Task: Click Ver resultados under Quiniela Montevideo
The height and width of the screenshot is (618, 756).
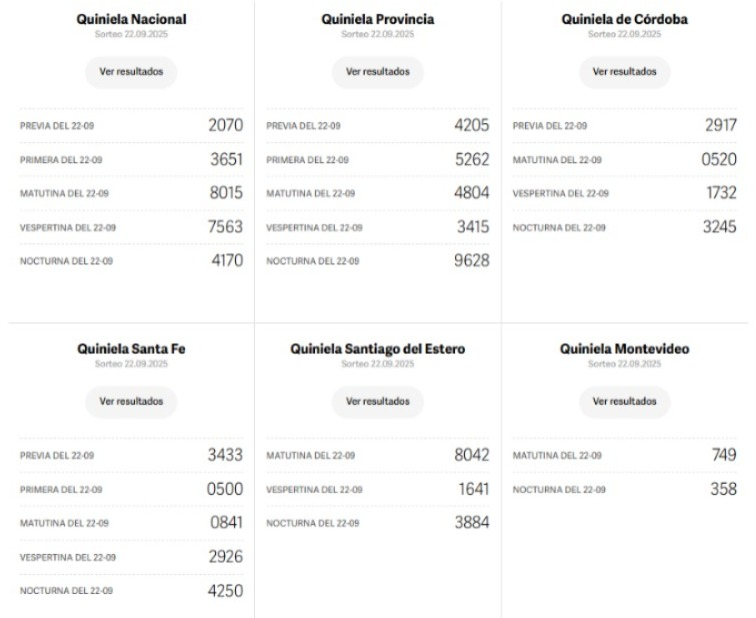Action: click(624, 401)
